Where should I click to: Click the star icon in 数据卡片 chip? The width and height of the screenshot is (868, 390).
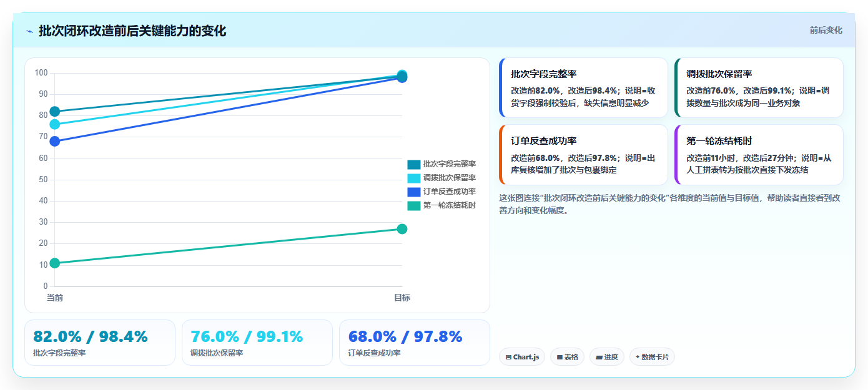[638, 358]
